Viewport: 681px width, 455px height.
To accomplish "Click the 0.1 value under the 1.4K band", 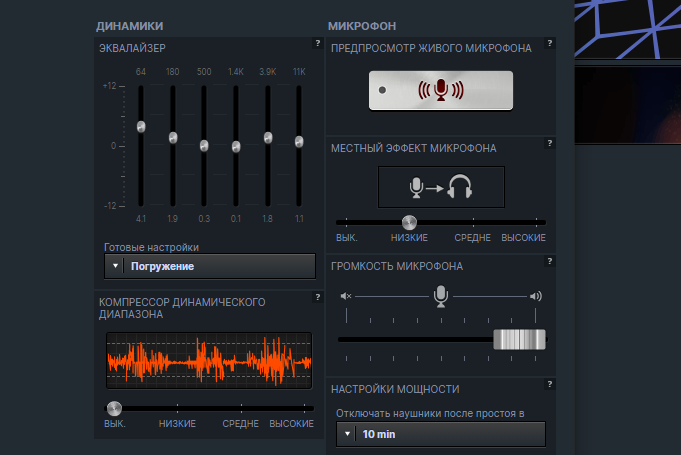I will [x=236, y=218].
